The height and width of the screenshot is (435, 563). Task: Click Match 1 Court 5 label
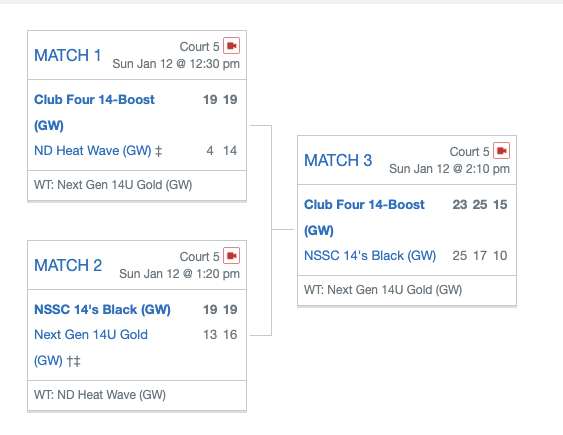pos(199,47)
